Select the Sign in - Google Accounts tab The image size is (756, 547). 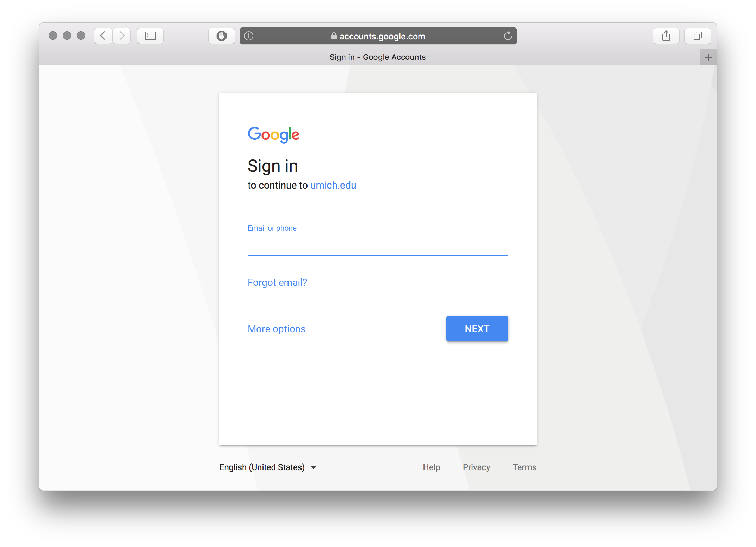coord(377,57)
